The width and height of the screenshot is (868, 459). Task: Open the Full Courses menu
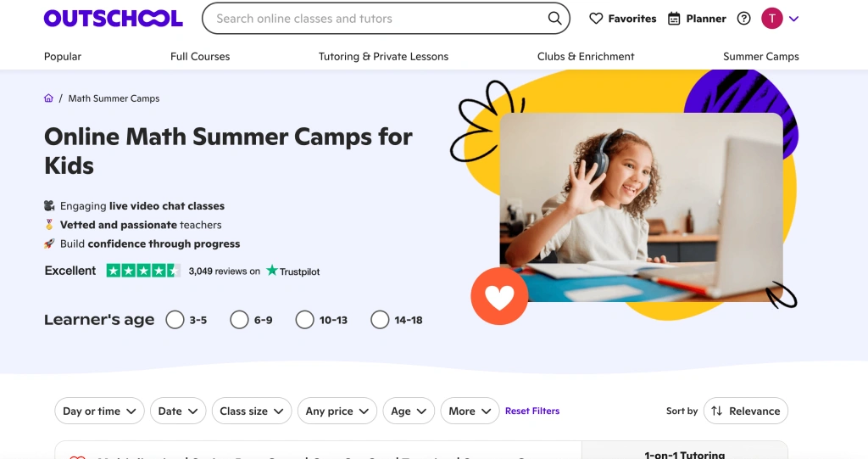tap(200, 57)
